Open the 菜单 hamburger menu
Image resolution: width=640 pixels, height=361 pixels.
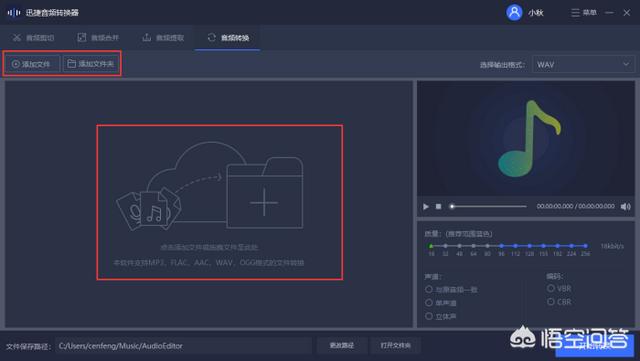584,13
